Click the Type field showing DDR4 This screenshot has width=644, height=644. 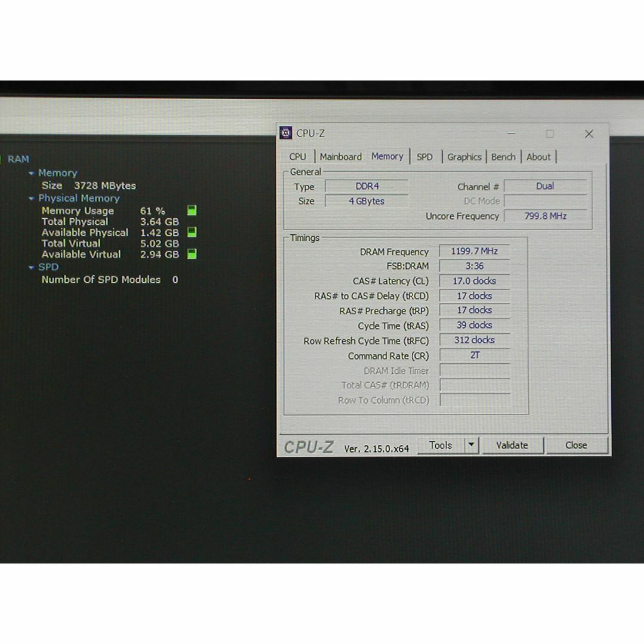367,187
